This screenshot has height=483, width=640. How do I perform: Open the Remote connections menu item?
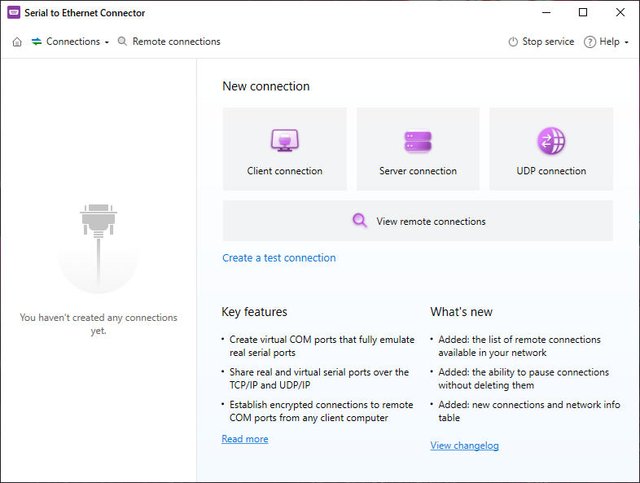point(176,42)
